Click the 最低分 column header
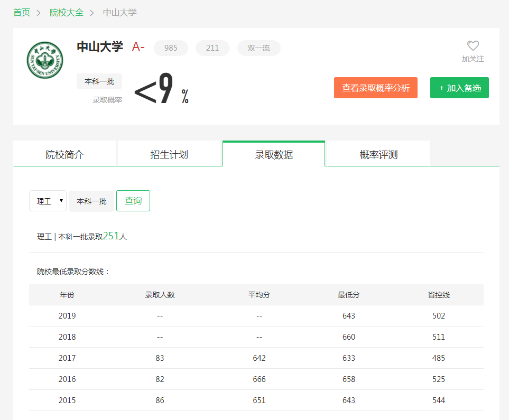The height and width of the screenshot is (420, 509). click(x=348, y=295)
